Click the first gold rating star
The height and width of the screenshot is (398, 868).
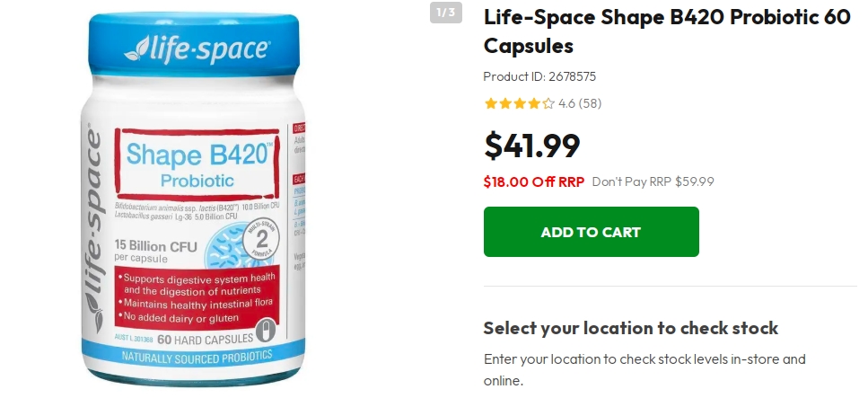point(491,103)
